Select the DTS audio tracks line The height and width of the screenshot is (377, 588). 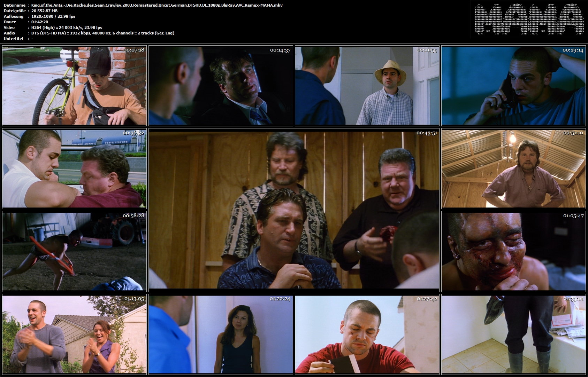click(x=103, y=33)
